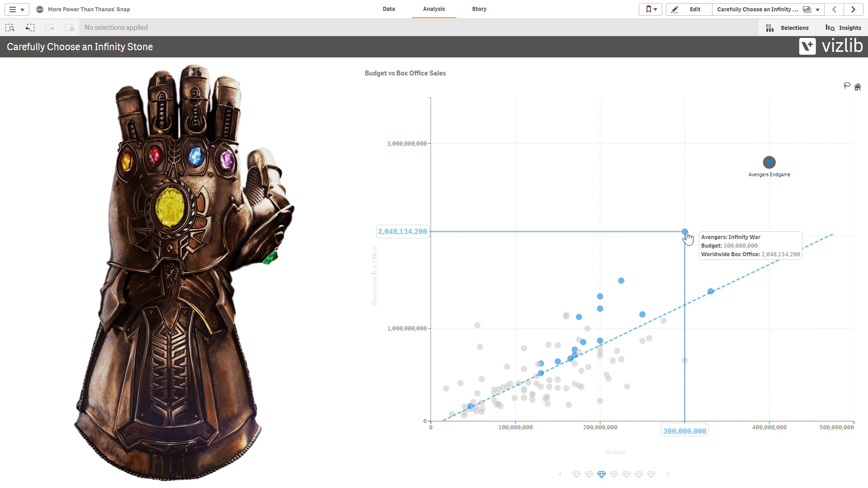868x488 pixels.
Task: Click the No selections applied text
Action: (116, 28)
